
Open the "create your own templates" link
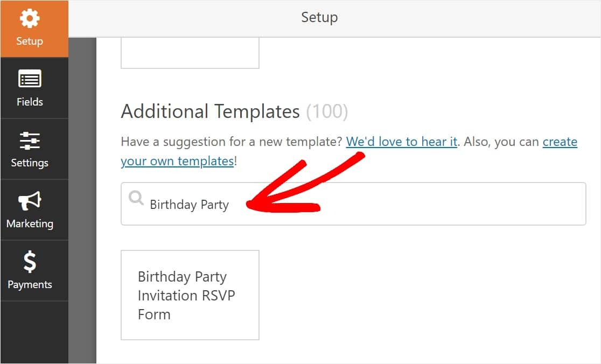click(x=560, y=142)
